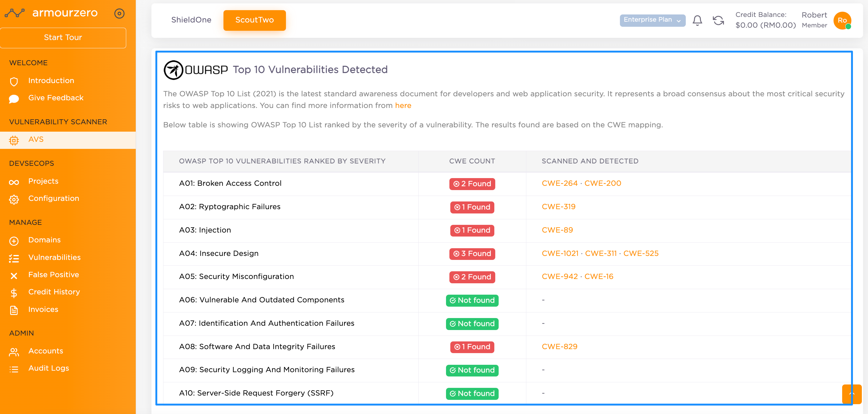This screenshot has height=414, width=868.
Task: Open Audit Logs in the sidebar
Action: (x=49, y=368)
